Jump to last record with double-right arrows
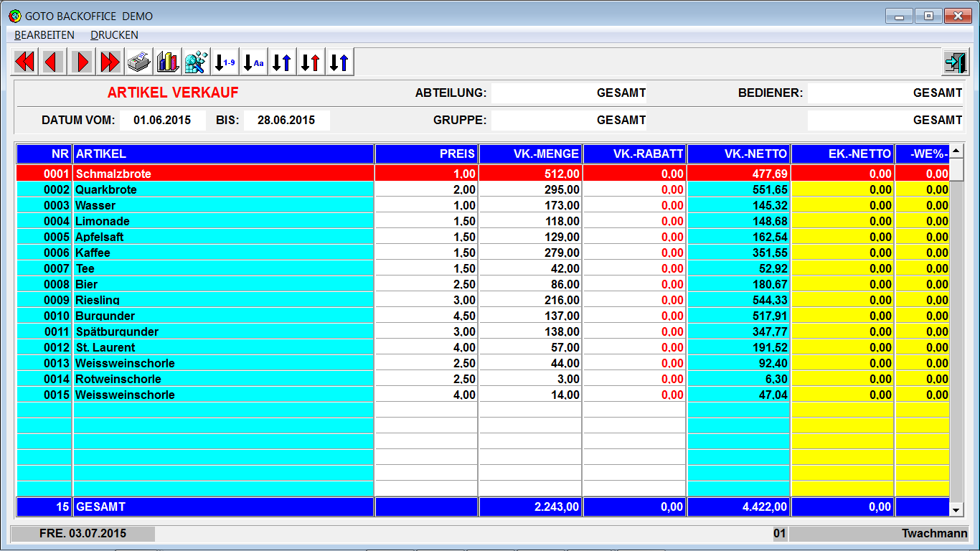 [110, 62]
